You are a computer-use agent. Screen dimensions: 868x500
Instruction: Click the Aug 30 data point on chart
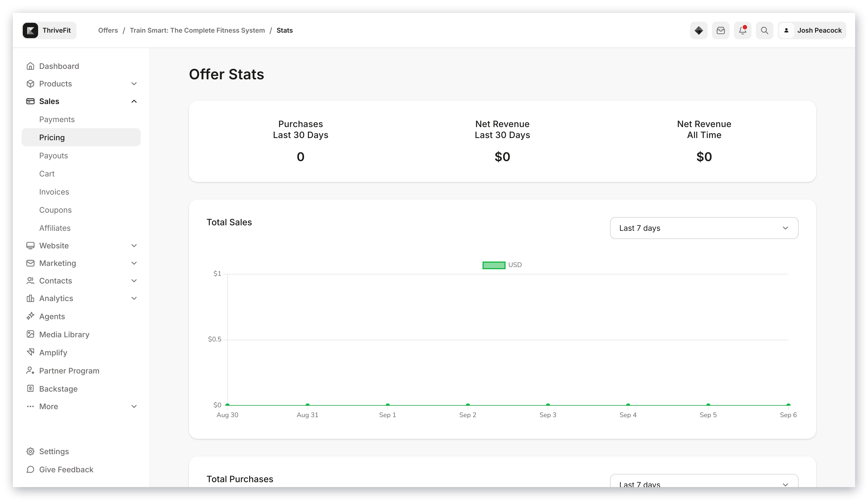point(228,405)
